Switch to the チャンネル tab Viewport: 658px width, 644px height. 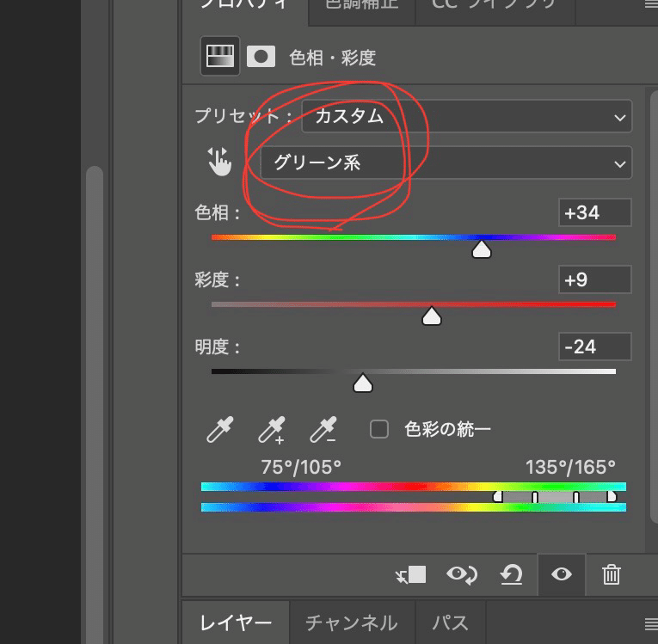pos(352,623)
